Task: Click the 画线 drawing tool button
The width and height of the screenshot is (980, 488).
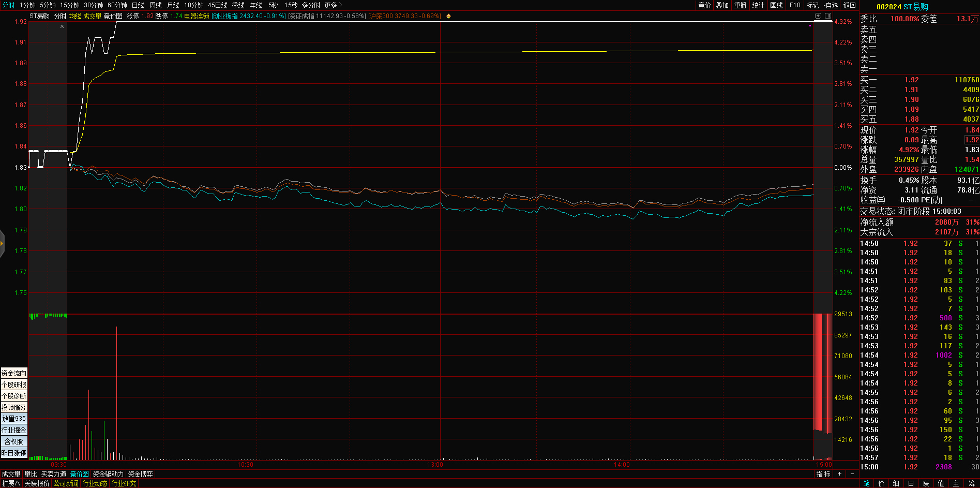Action: [x=776, y=5]
